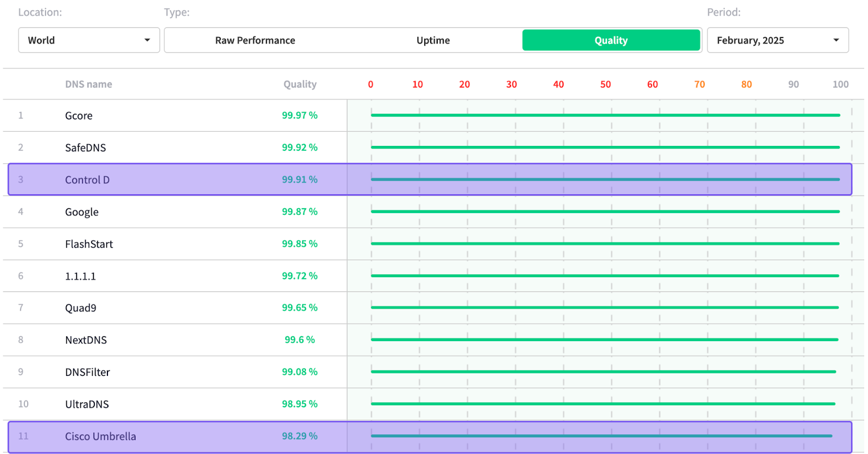Click the red axis label 30
The image size is (868, 454).
click(x=512, y=84)
